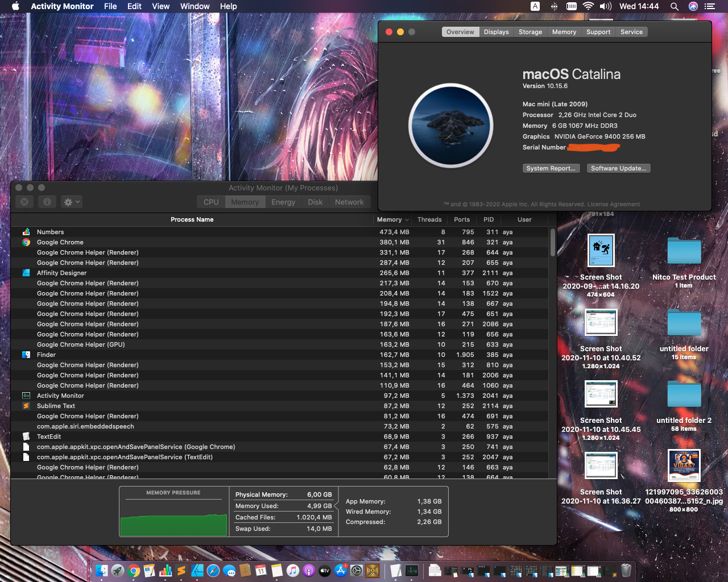Open the gear action menu in Activity Monitor
Image resolution: width=728 pixels, height=582 pixels.
[72, 202]
